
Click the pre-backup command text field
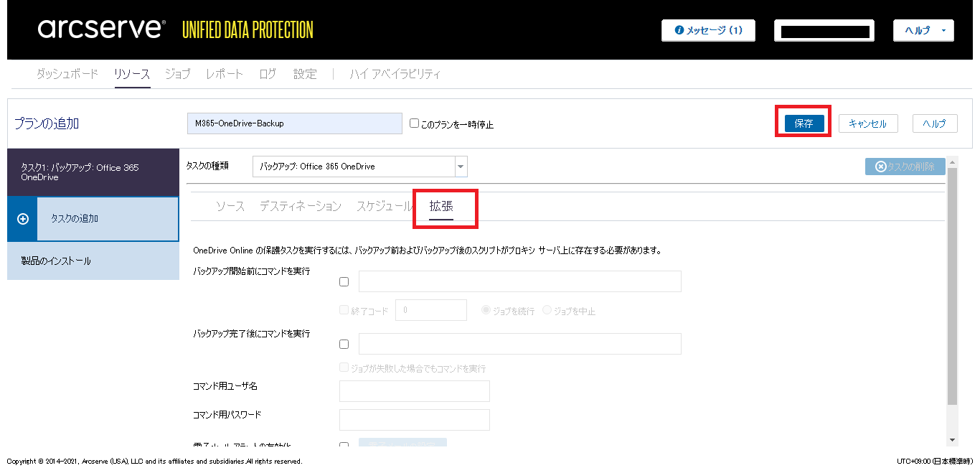[x=520, y=281]
